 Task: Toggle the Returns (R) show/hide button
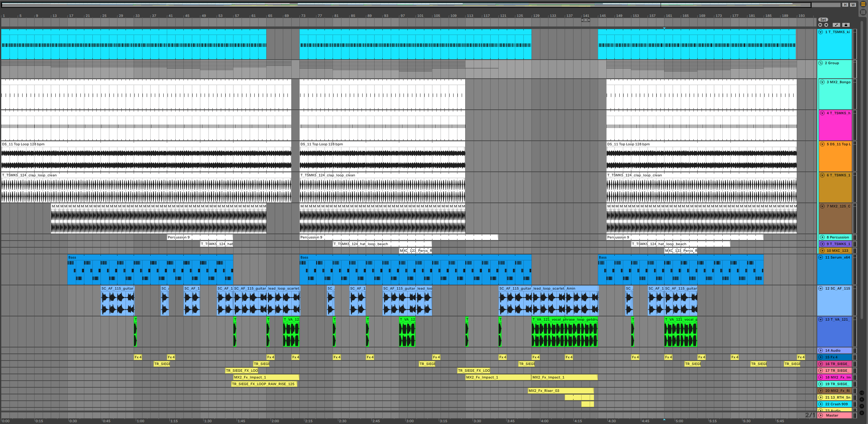point(862,400)
